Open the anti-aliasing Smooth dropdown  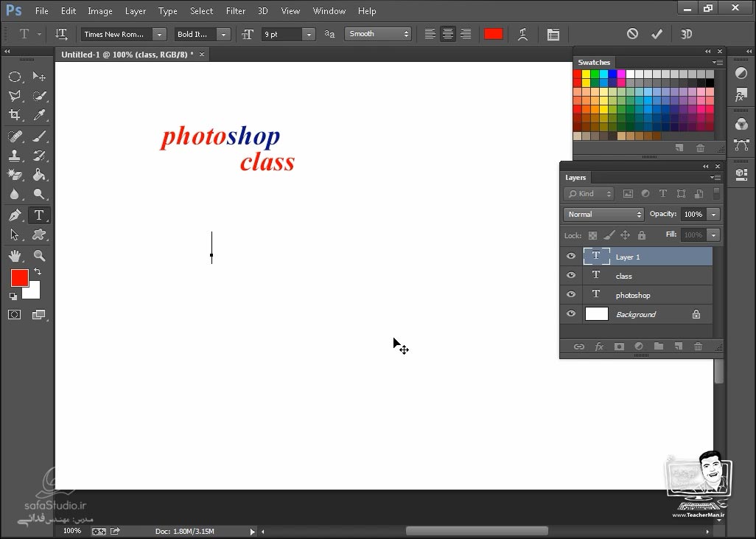[x=377, y=34]
